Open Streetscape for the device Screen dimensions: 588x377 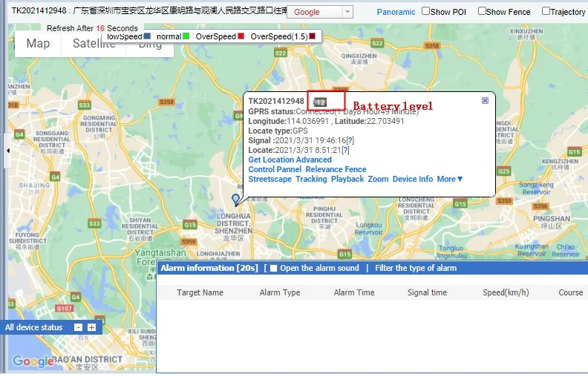(270, 179)
